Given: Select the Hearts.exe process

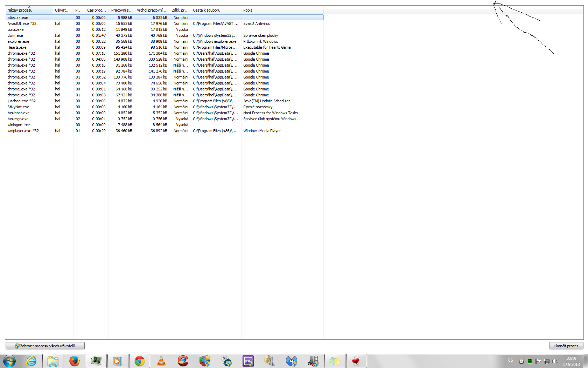Looking at the screenshot, I should 164,47.
